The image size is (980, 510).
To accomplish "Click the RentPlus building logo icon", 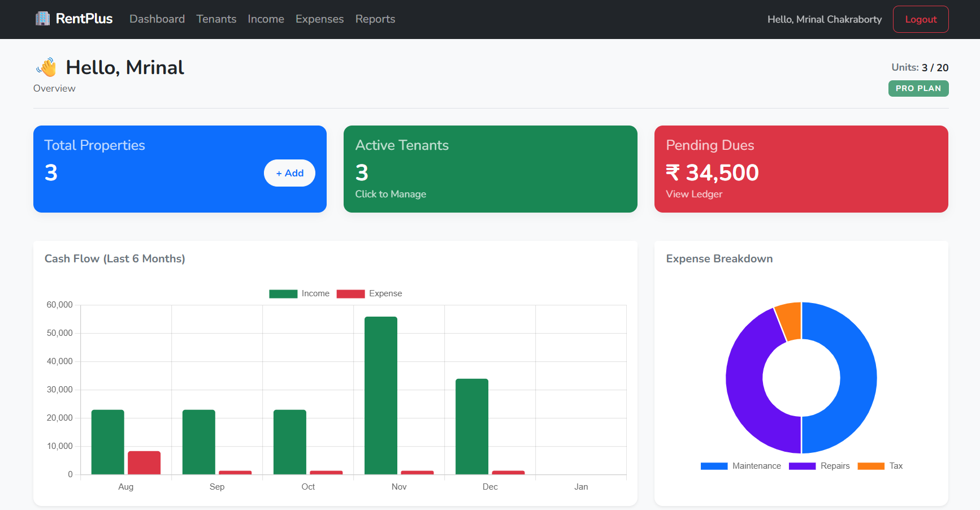I will (x=42, y=19).
